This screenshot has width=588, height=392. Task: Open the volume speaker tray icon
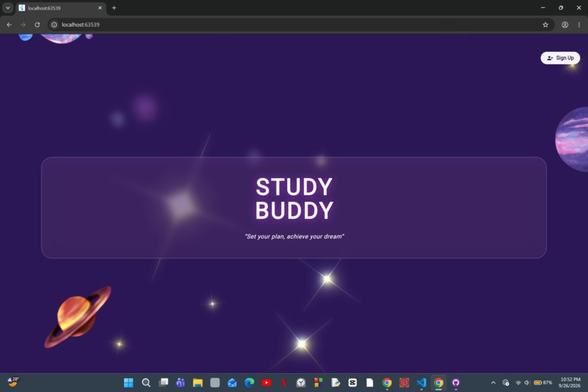coord(527,383)
